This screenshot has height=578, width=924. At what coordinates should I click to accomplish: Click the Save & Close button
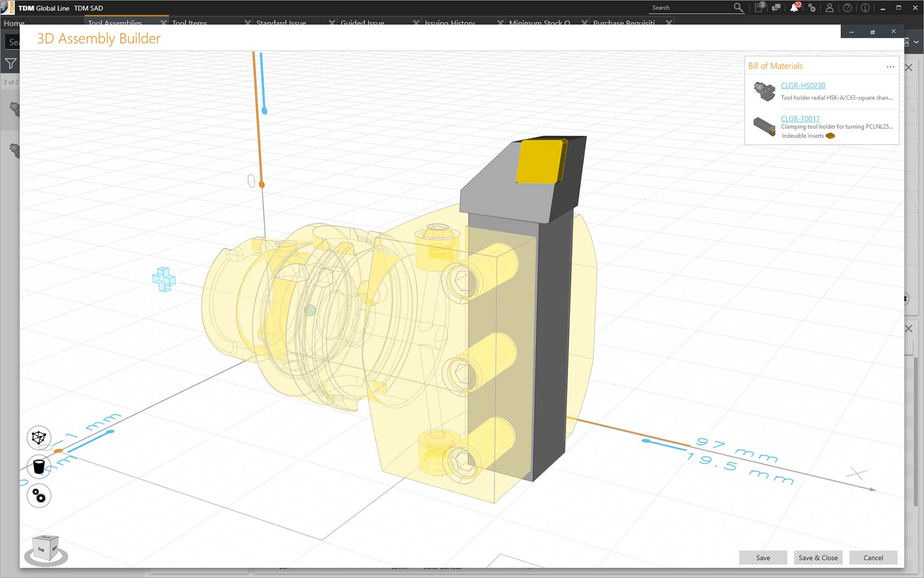(818, 558)
